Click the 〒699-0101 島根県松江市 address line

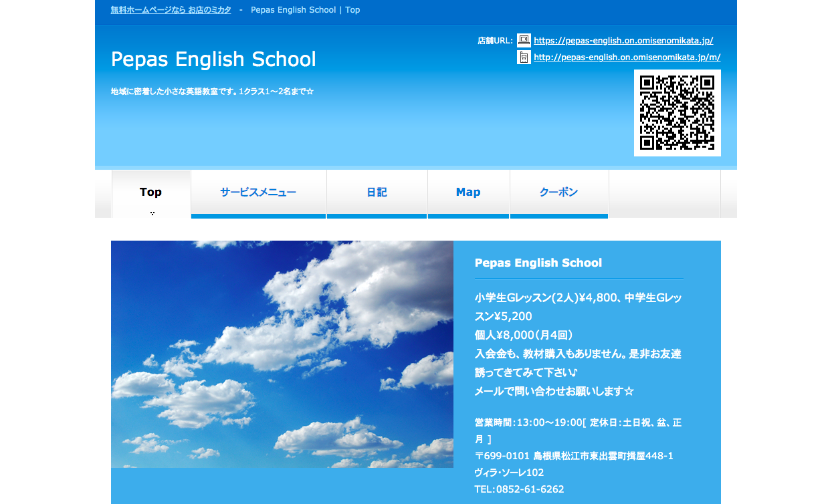[x=574, y=456]
